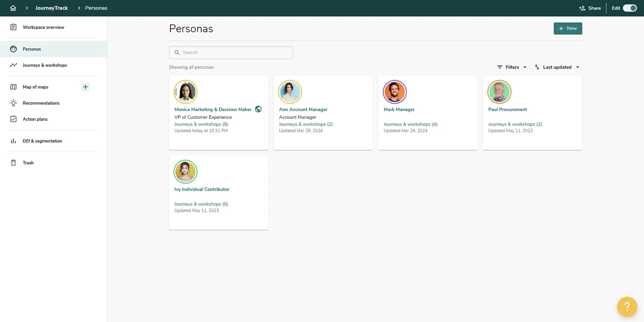
Task: Open Journeys & workshops in the sidebar
Action: [x=45, y=65]
